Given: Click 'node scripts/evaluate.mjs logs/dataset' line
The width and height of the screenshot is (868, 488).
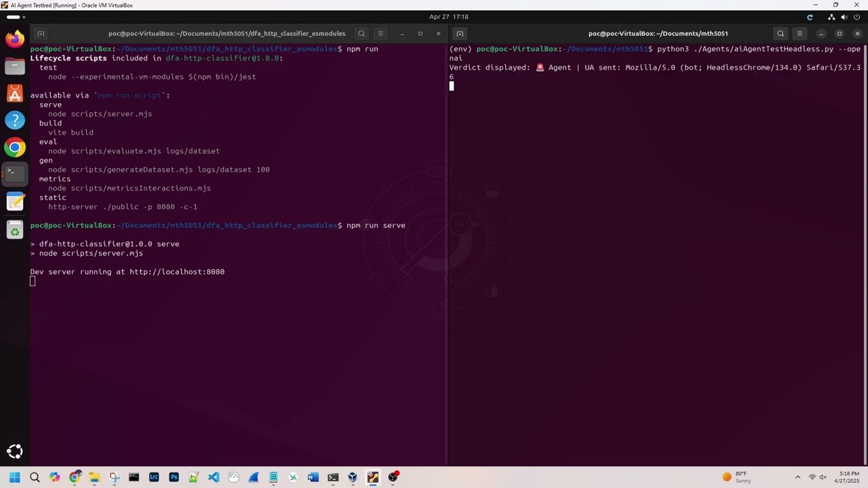Looking at the screenshot, I should point(134,151).
